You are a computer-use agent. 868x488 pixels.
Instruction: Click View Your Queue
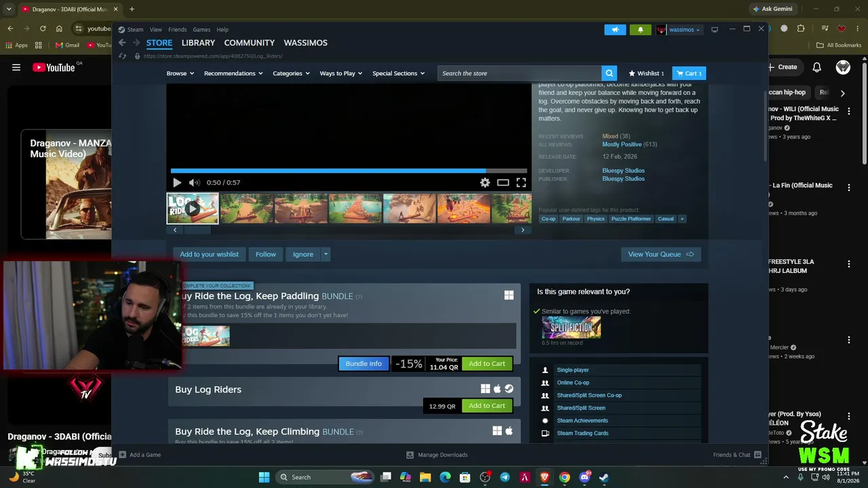coord(660,254)
